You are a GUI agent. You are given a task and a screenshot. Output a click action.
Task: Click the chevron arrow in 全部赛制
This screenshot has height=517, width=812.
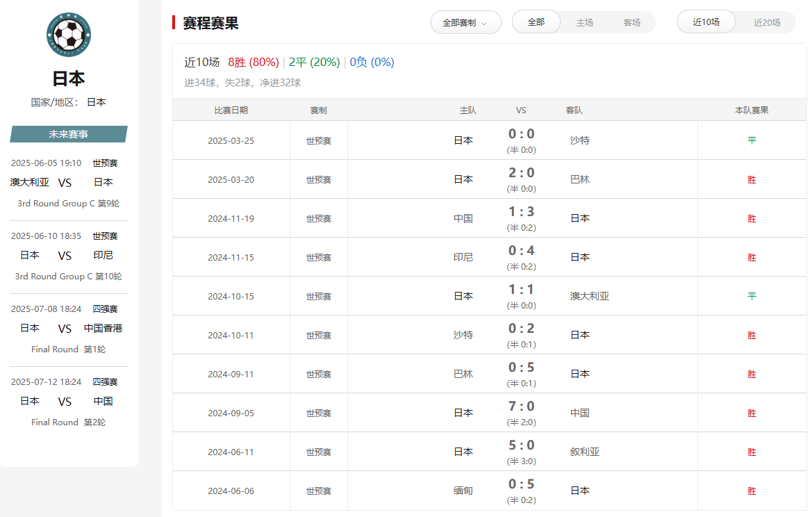click(x=484, y=23)
